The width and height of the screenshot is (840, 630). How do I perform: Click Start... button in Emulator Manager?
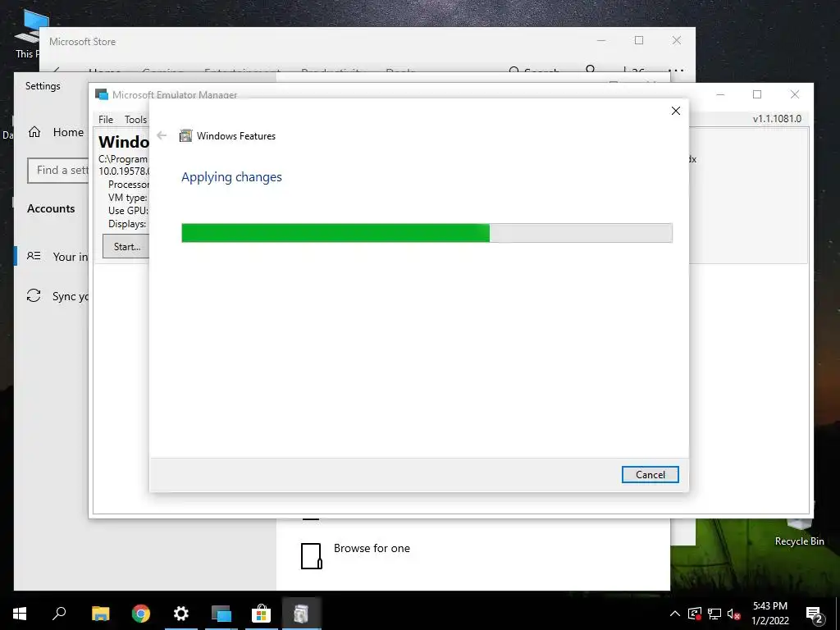126,246
